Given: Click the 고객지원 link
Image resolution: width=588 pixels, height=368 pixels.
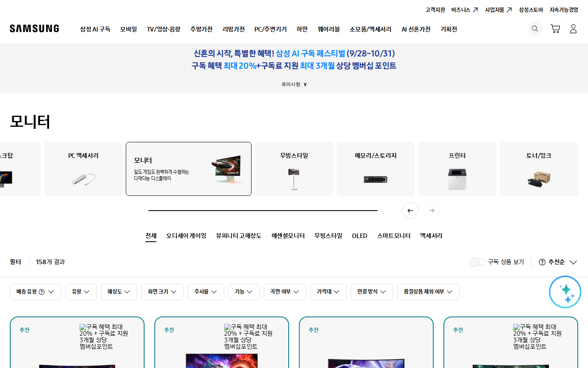Looking at the screenshot, I should (x=435, y=10).
